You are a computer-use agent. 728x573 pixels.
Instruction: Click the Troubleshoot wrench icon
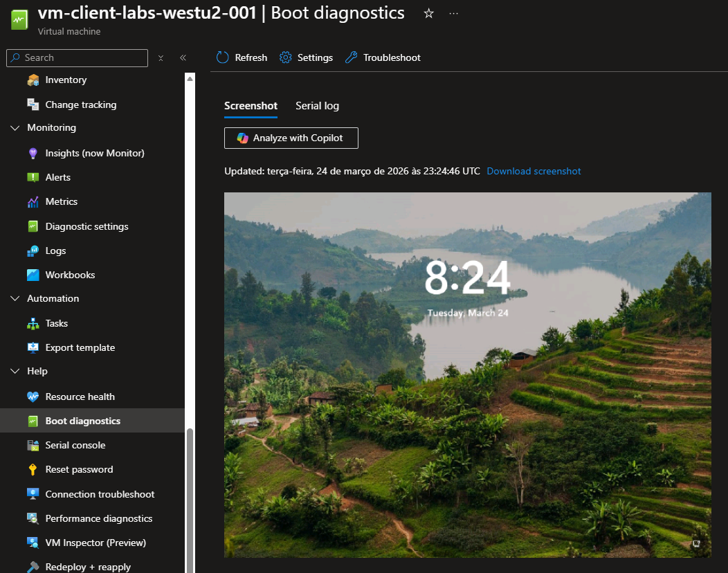tap(352, 57)
